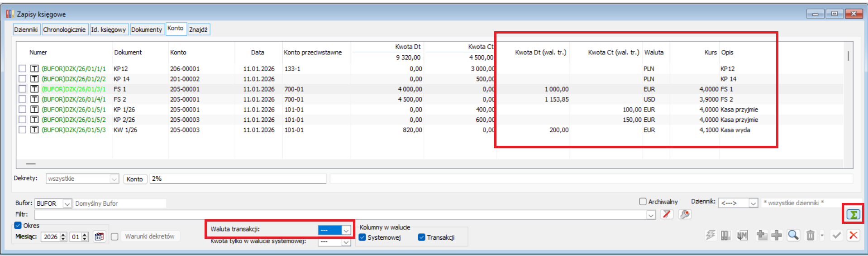Switch to the Dzienniki tab

(26, 29)
